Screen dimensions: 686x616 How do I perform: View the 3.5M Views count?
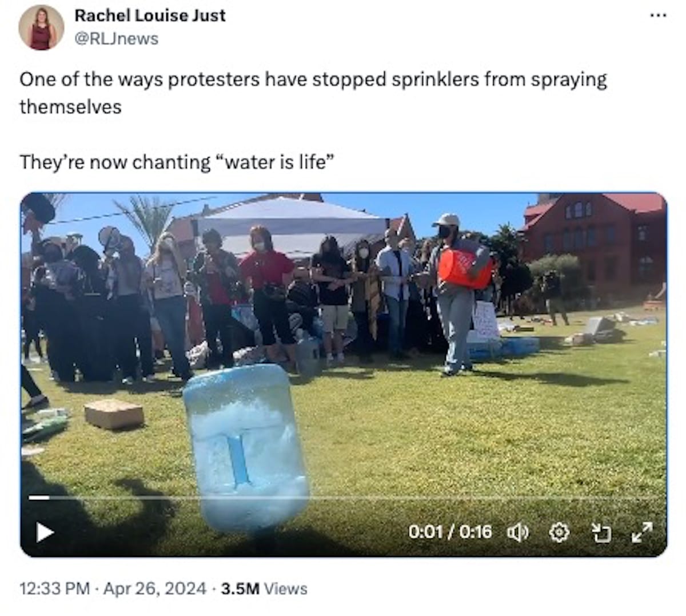(264, 589)
